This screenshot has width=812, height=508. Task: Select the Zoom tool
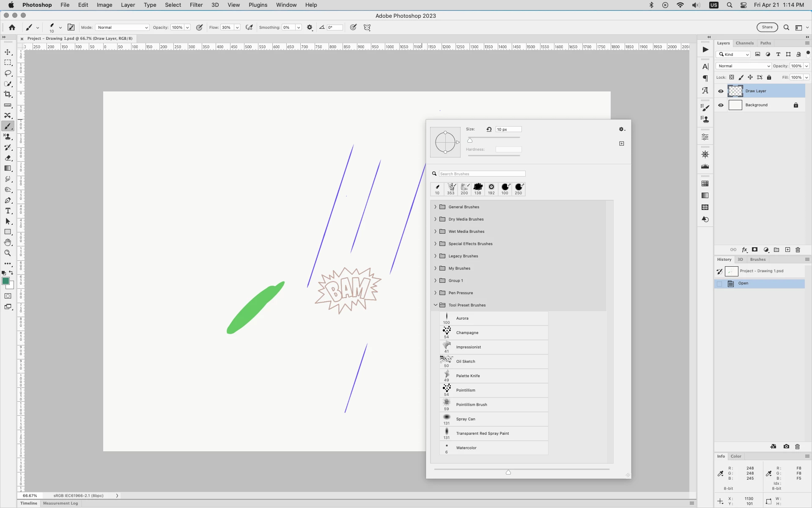(8, 253)
